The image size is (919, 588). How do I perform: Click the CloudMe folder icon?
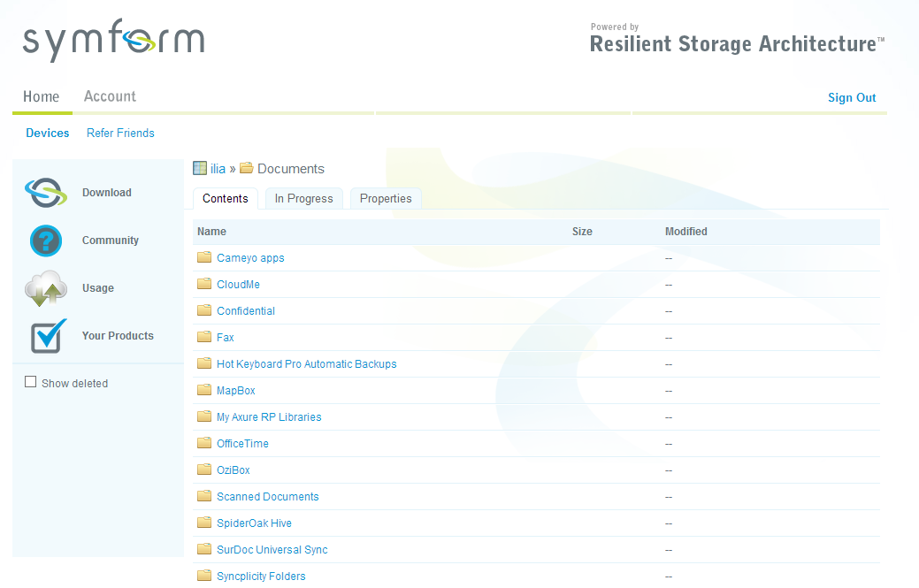(204, 284)
